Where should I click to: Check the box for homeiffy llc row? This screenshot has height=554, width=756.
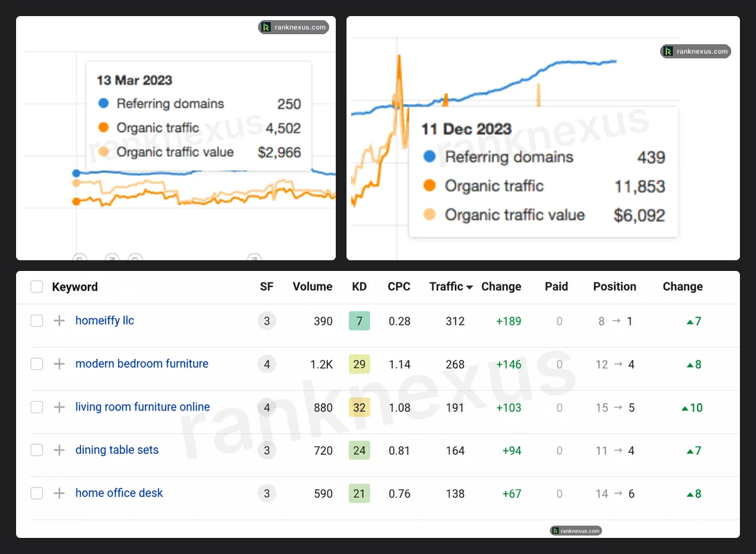[x=37, y=321]
